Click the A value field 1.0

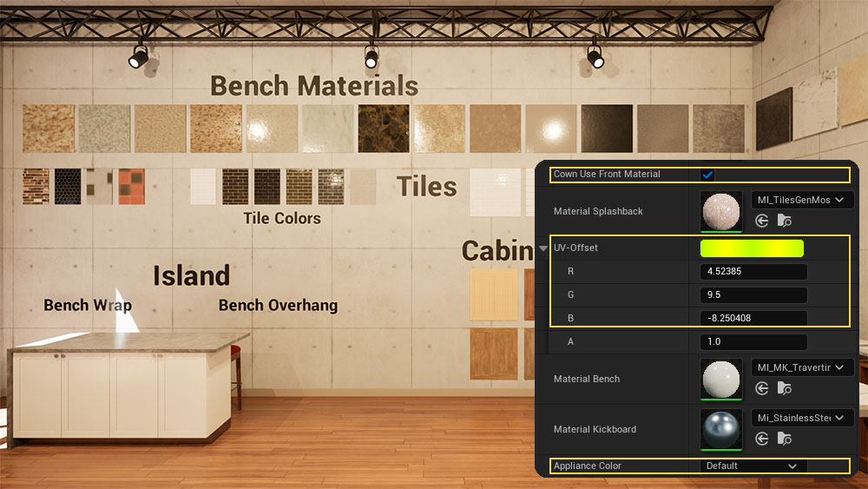pos(753,342)
